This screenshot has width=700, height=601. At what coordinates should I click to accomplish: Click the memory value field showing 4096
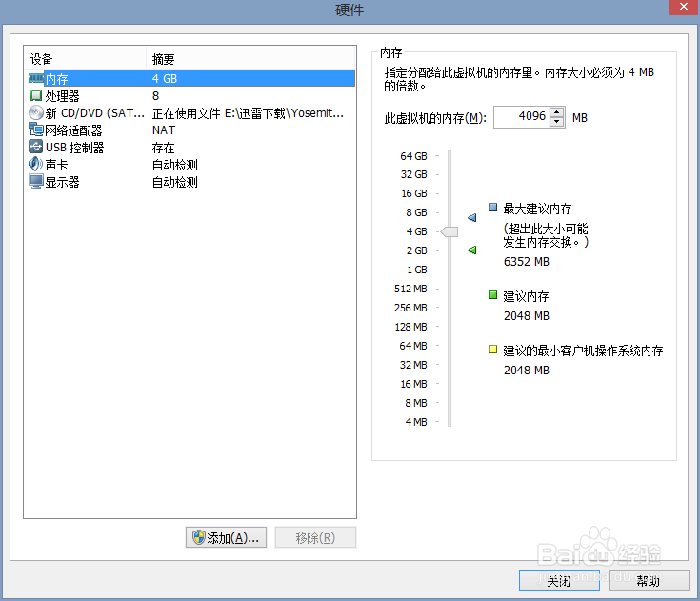[522, 117]
